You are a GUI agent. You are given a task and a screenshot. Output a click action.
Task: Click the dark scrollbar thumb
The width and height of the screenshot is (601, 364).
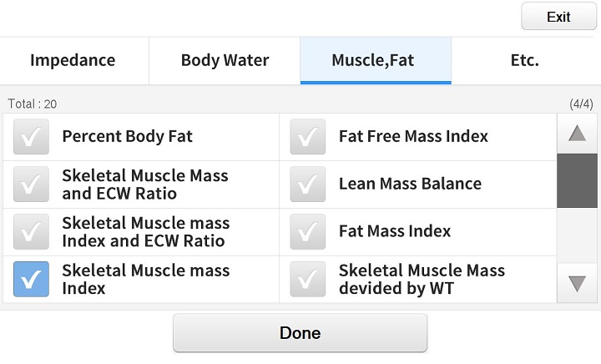pos(577,180)
